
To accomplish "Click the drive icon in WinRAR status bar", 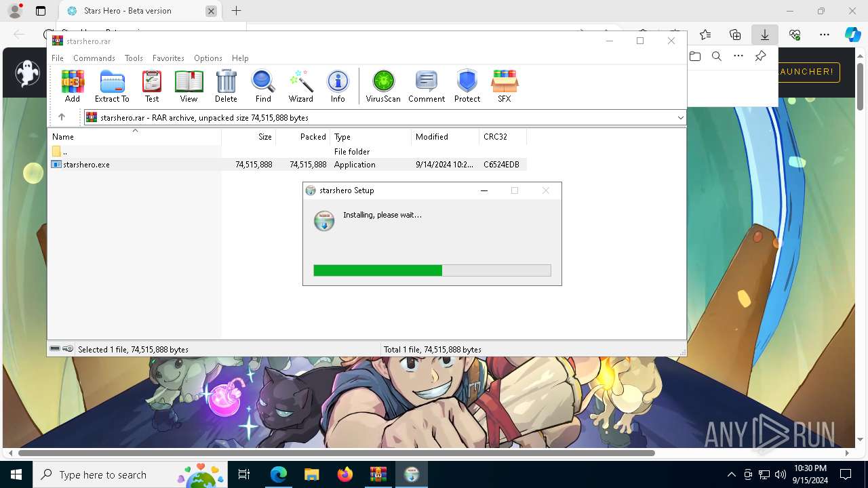I will (x=56, y=349).
